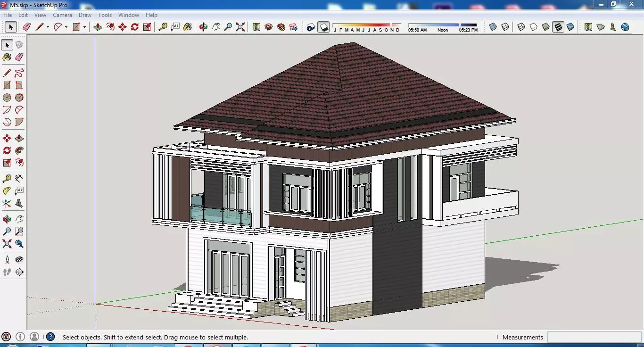Click the Tape Measure in top toolbar
This screenshot has width=644, height=347.
[163, 27]
